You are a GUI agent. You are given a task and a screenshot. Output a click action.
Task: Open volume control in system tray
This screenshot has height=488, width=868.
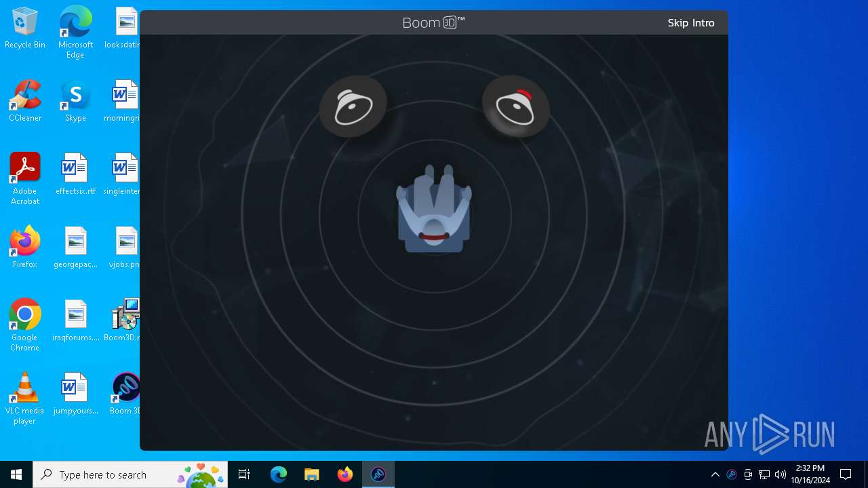[781, 474]
